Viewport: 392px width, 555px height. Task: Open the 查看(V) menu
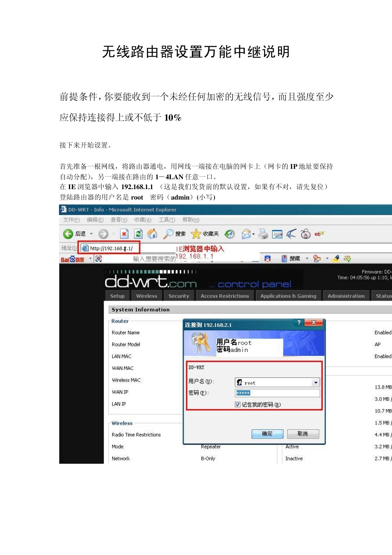(x=119, y=220)
